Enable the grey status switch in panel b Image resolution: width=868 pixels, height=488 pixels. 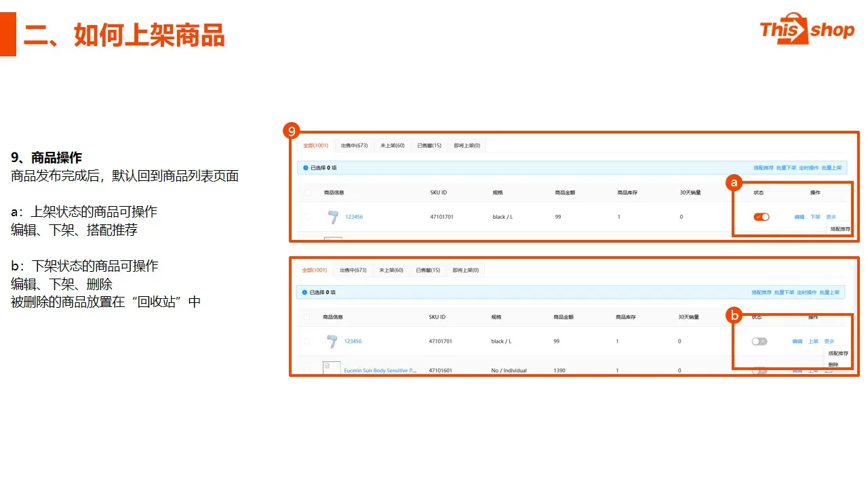click(x=759, y=341)
